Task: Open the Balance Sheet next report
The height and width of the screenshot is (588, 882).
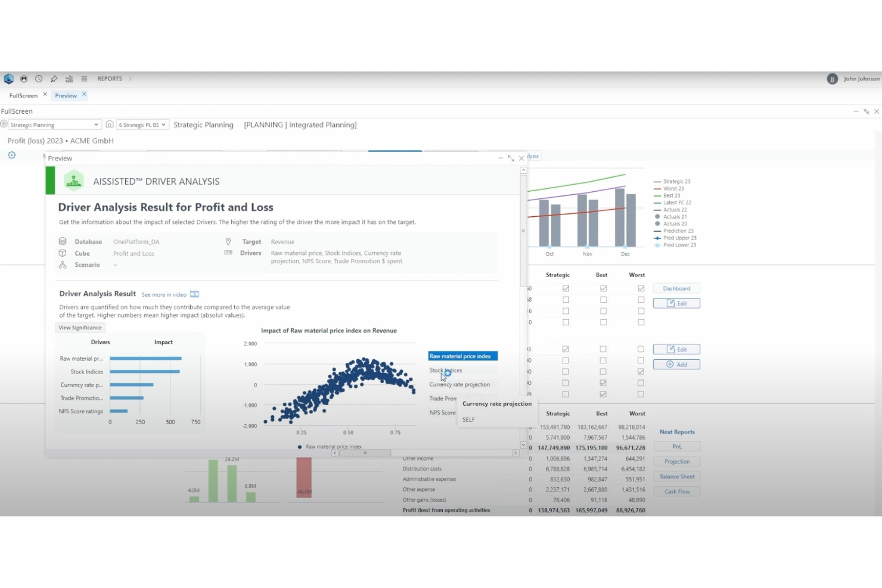Action: 677,477
